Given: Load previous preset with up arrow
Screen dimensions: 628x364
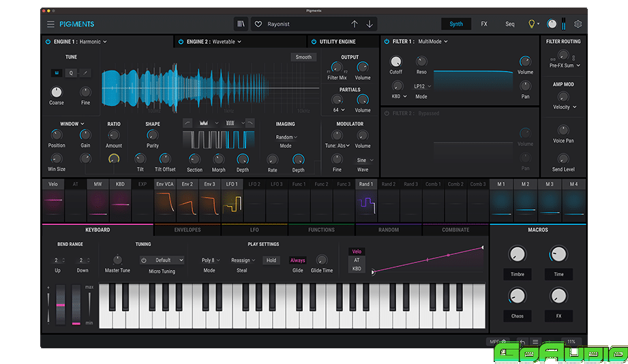Looking at the screenshot, I should pyautogui.click(x=355, y=24).
